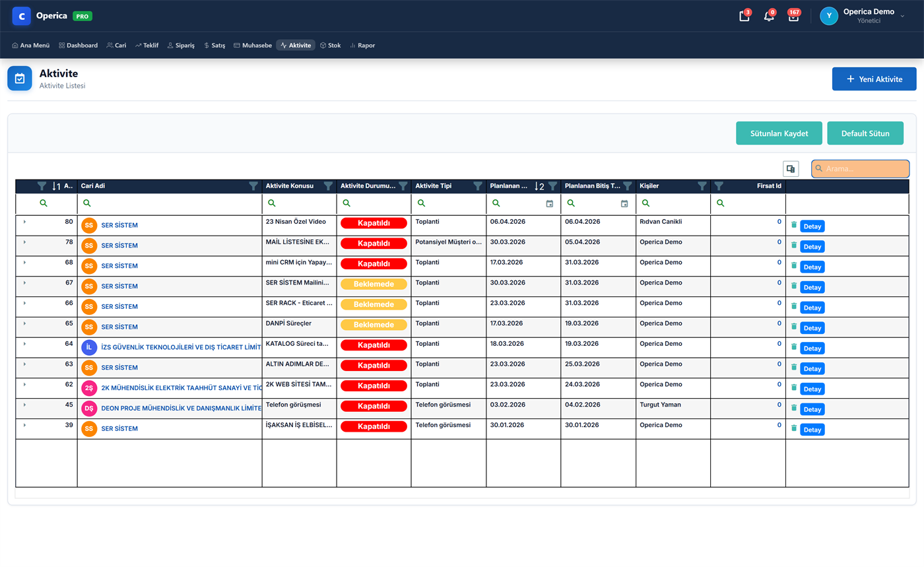The image size is (924, 567).
Task: Click Kişiler column filter input
Action: coord(673,203)
